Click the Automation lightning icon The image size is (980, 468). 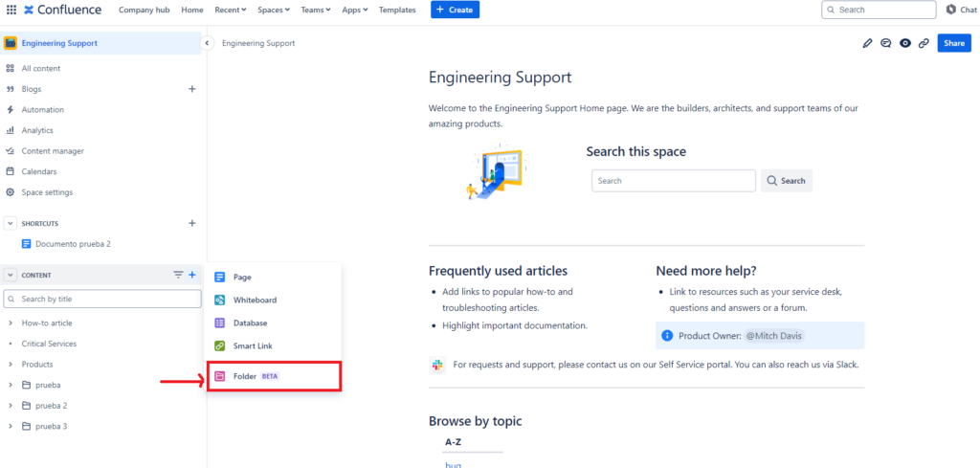click(x=10, y=110)
